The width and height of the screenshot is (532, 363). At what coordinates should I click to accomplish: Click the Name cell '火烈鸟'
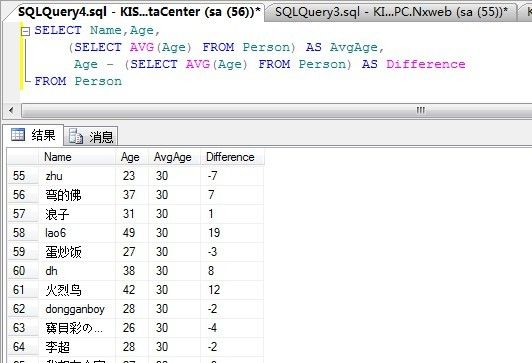click(x=77, y=290)
